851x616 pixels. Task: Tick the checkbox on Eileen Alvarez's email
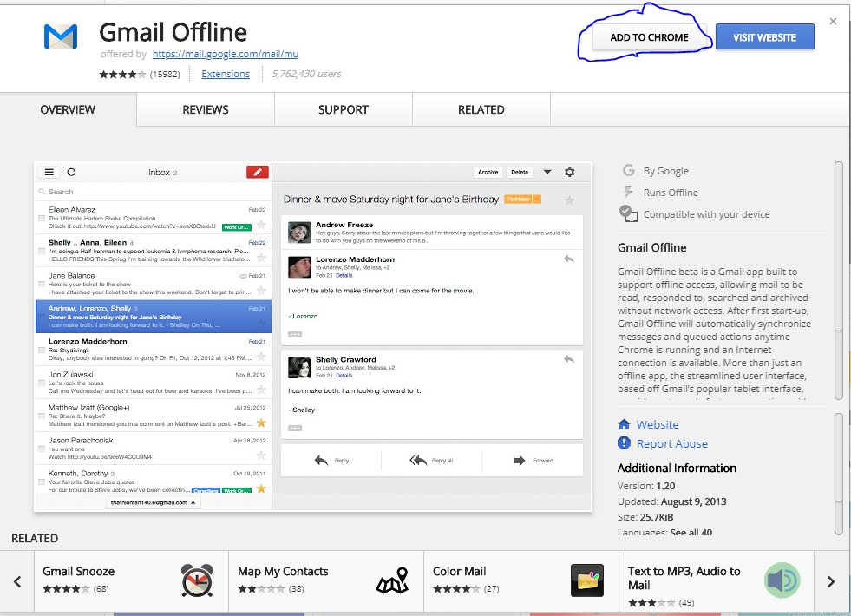coord(42,218)
